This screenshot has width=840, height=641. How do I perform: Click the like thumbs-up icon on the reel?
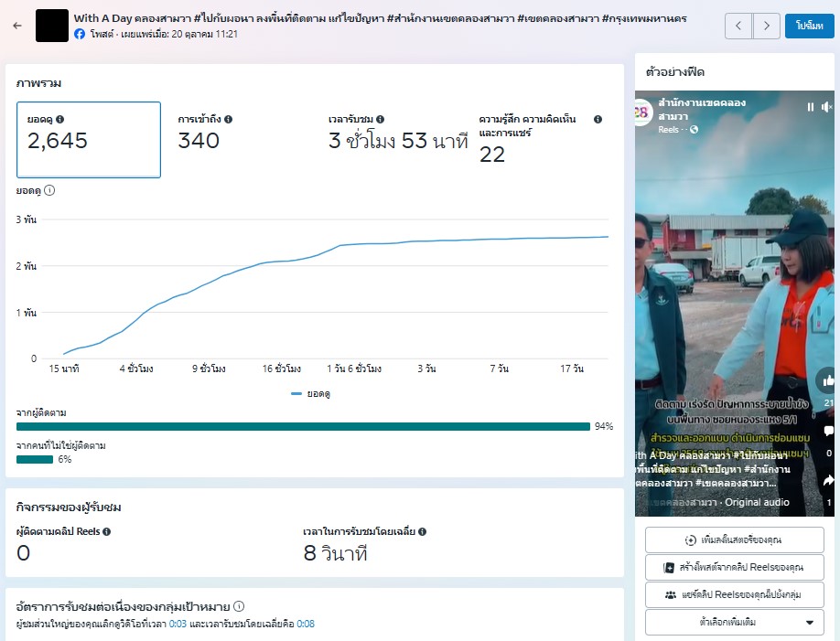tap(829, 379)
